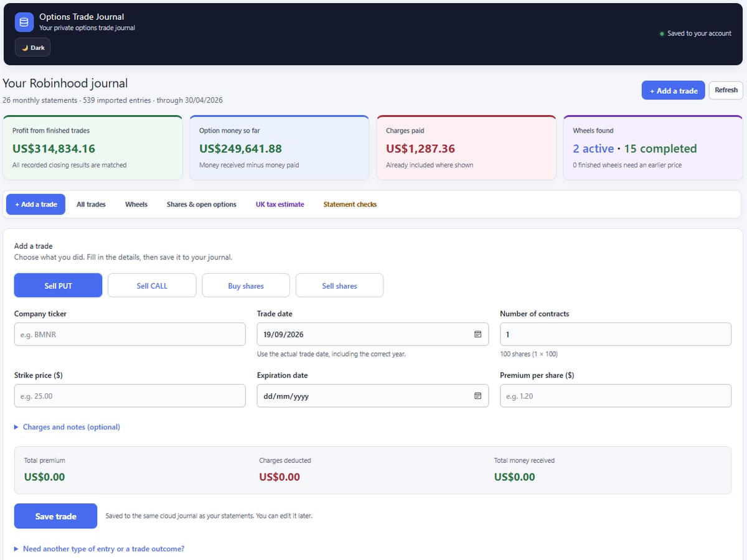Open the Statement checks tab
Screen dimensions: 747x560
pos(350,204)
